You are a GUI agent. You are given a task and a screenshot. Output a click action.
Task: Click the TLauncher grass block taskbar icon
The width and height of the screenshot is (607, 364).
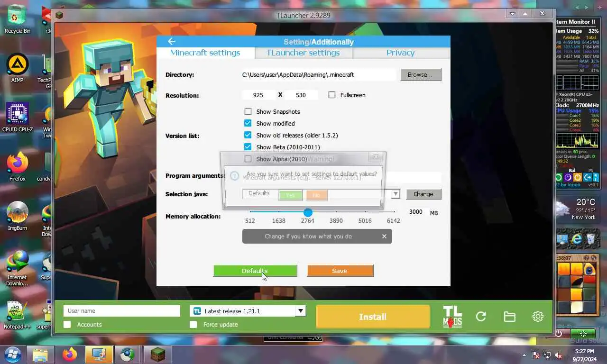coord(157,355)
